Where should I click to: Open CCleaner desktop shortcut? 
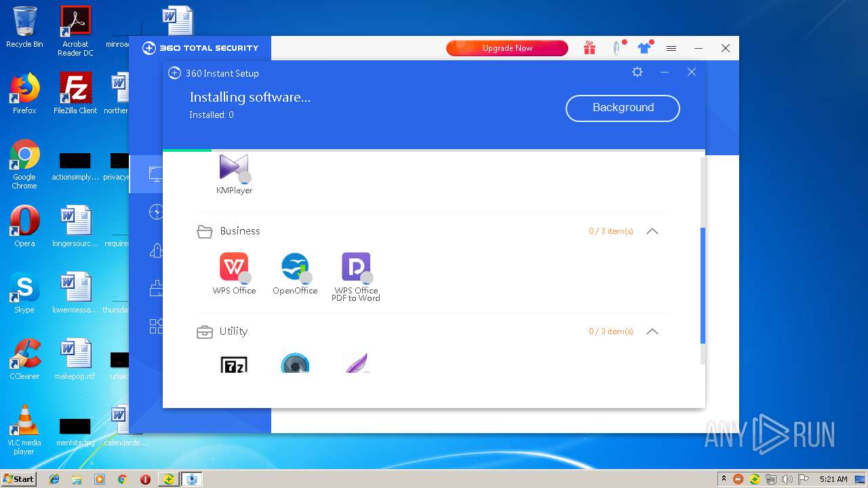(24, 359)
